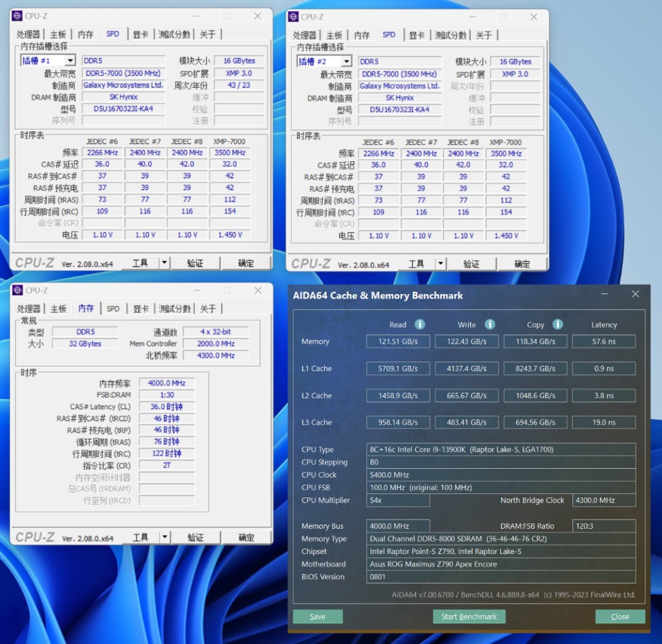Open 处理器 tab in memory CPU-Z window

[x=29, y=309]
